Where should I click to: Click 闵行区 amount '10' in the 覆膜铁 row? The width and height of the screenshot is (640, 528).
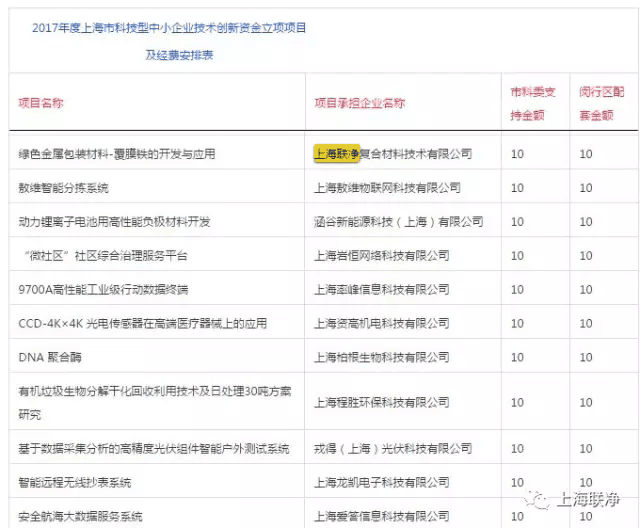[586, 154]
